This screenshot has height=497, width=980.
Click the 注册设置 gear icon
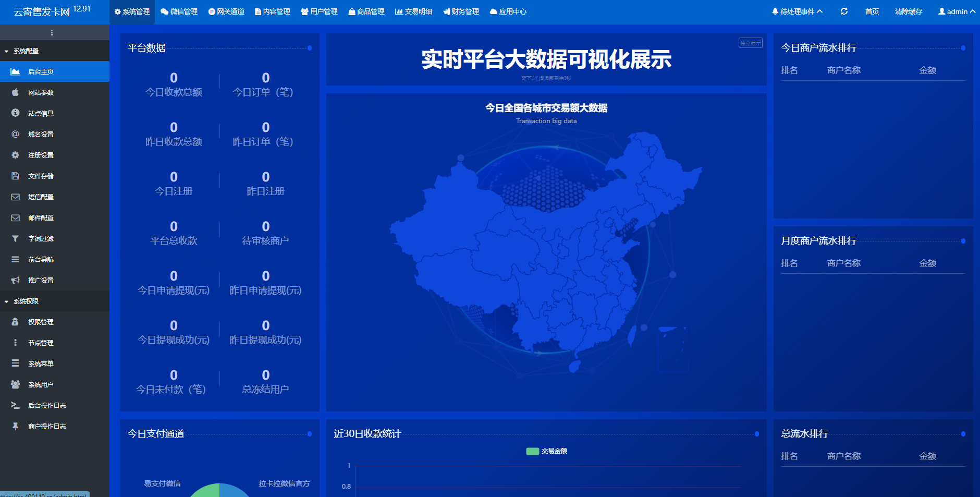[x=16, y=155]
